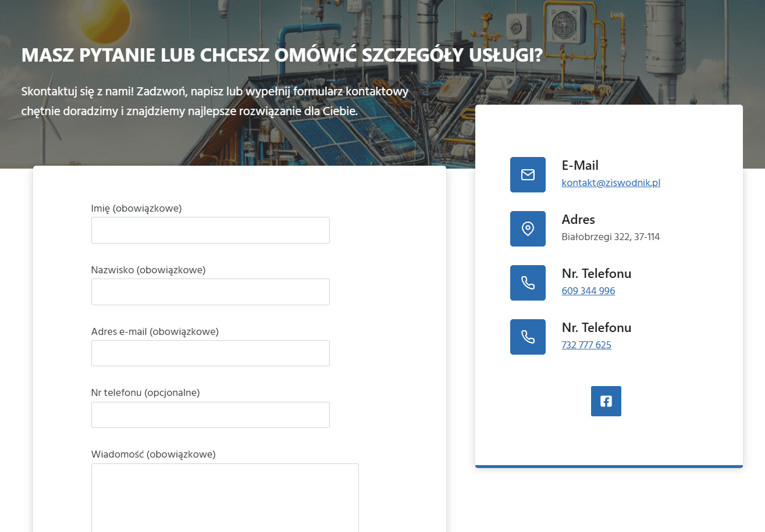
Task: Click the 'Adres' heading
Action: coord(578,219)
